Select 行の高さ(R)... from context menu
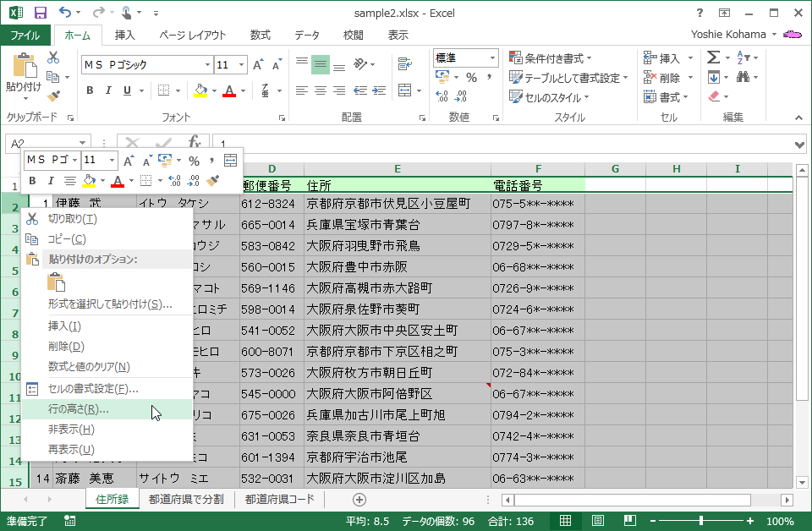Image resolution: width=812 pixels, height=531 pixels. coord(107,409)
